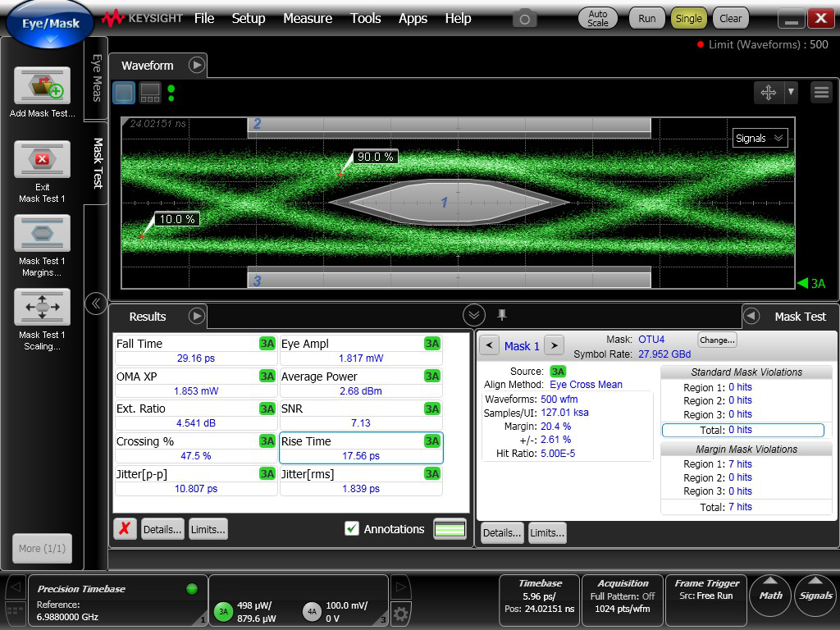Collapse the results panel with double chevron
The image size is (840, 630).
(473, 315)
